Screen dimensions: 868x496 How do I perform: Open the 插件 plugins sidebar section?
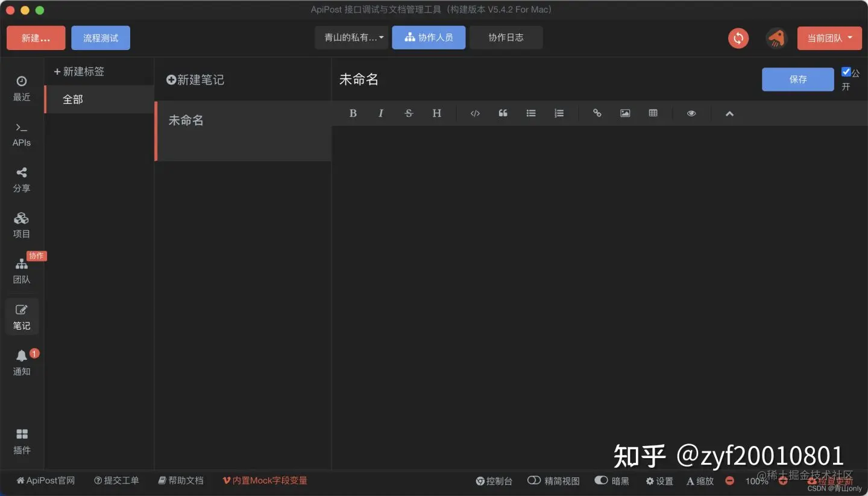pos(22,442)
